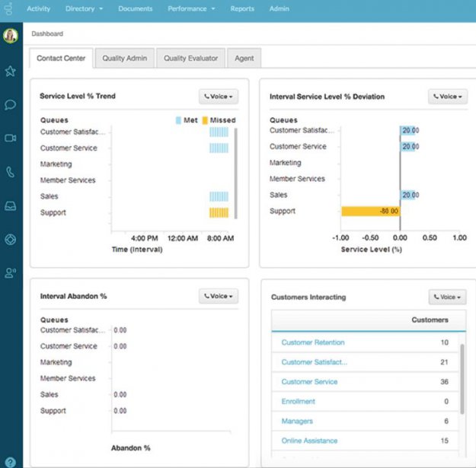The height and width of the screenshot is (468, 476).
Task: Click the lifebuoy icon in sidebar
Action: click(10, 239)
